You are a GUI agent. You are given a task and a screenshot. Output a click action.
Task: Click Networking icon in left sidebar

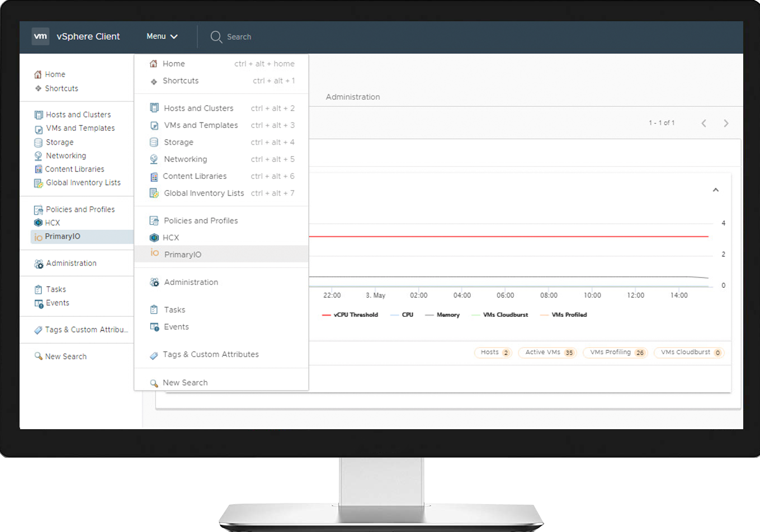point(38,156)
